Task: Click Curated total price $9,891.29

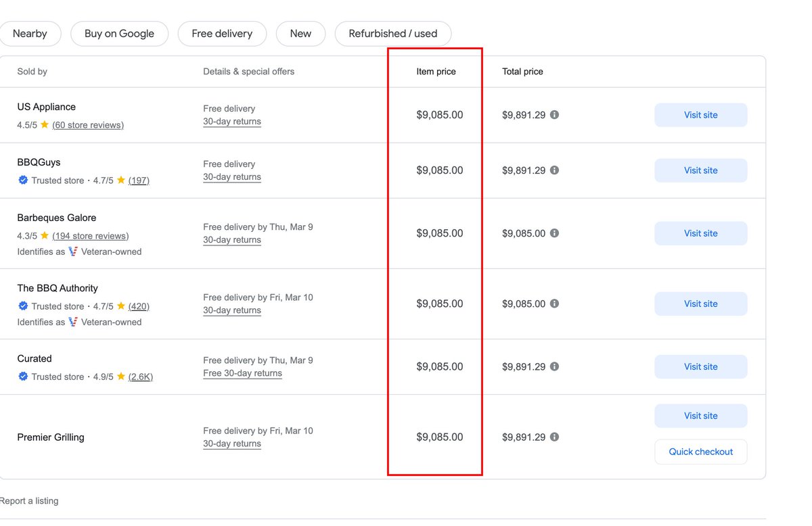Action: pyautogui.click(x=524, y=366)
